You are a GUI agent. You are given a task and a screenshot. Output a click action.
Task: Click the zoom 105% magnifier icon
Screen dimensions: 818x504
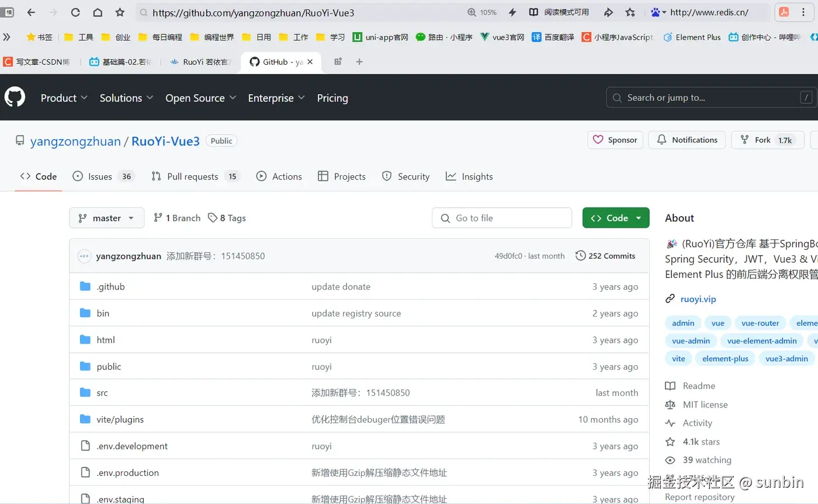tap(472, 12)
